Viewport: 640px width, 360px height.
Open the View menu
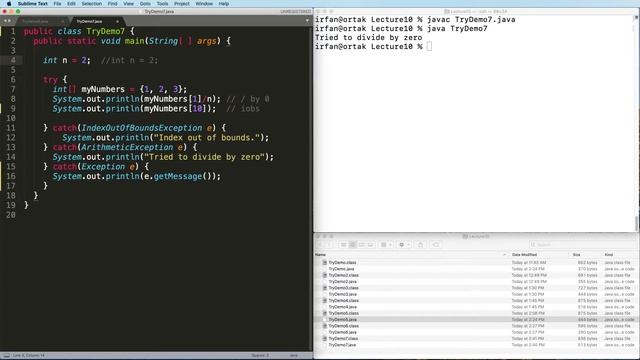click(129, 4)
